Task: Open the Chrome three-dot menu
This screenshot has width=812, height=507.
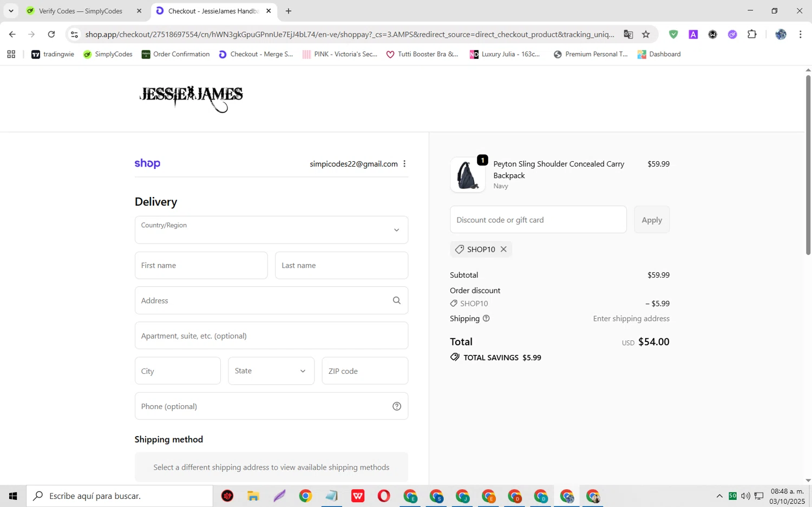Action: click(x=800, y=34)
